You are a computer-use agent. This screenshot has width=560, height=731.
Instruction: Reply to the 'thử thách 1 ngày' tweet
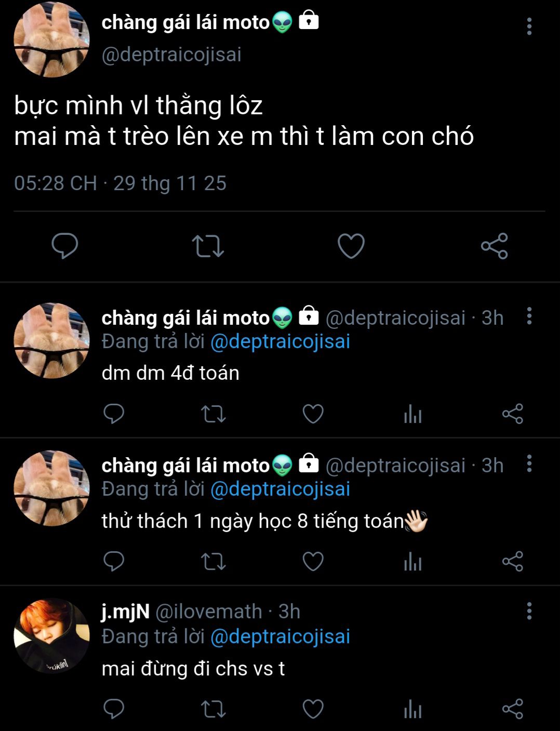[114, 562]
